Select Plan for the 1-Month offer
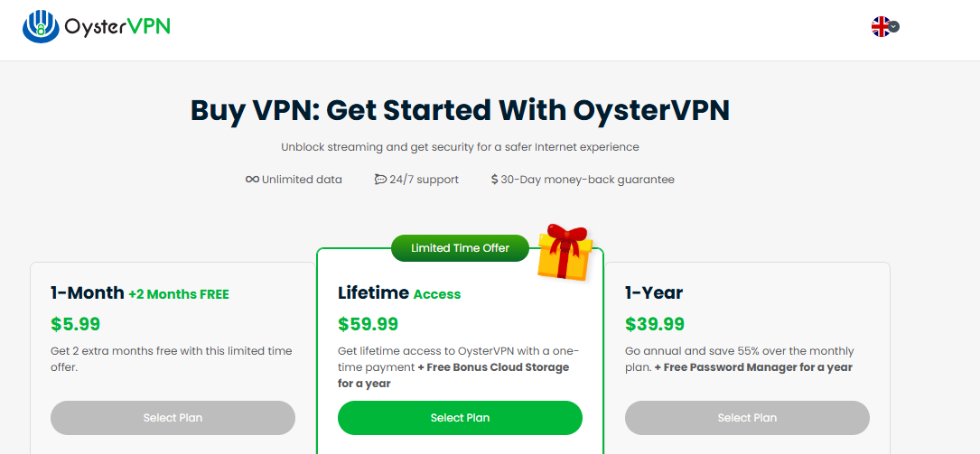The image size is (980, 454). coord(173,418)
